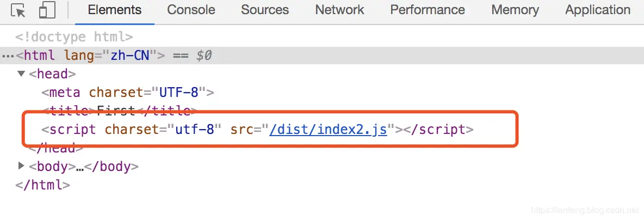
Task: Open the Elements tab
Action: click(x=115, y=10)
